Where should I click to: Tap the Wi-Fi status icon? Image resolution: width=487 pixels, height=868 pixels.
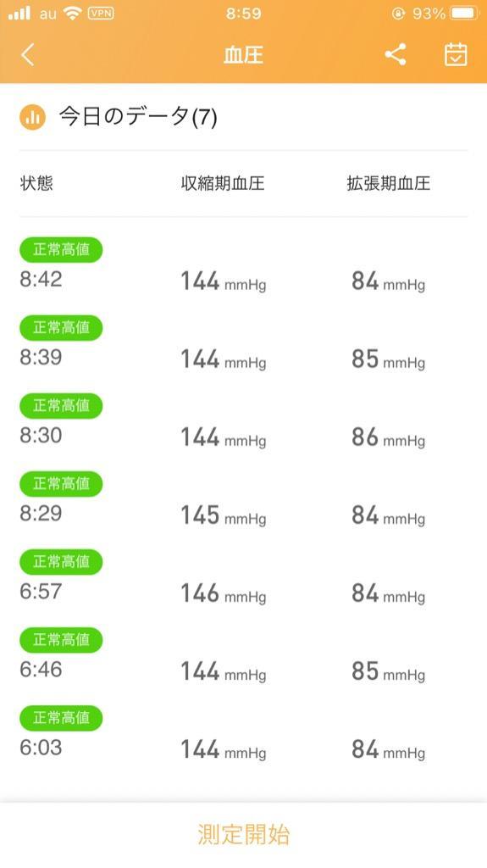pyautogui.click(x=72, y=14)
